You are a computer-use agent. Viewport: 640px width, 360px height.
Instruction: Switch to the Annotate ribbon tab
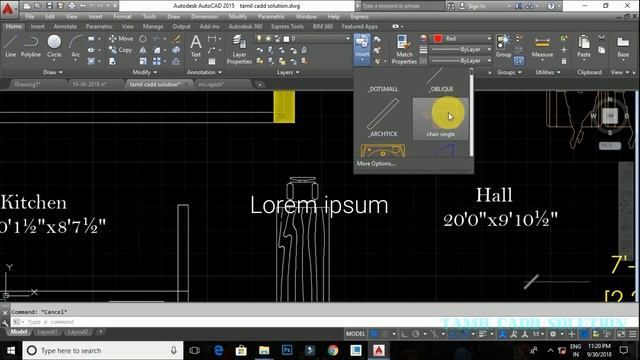(x=65, y=27)
